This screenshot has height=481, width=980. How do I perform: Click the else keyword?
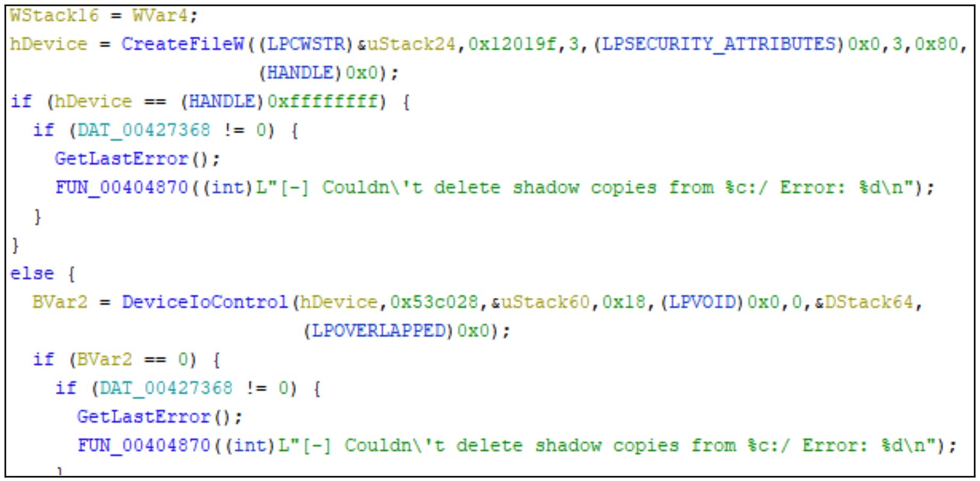click(x=32, y=273)
